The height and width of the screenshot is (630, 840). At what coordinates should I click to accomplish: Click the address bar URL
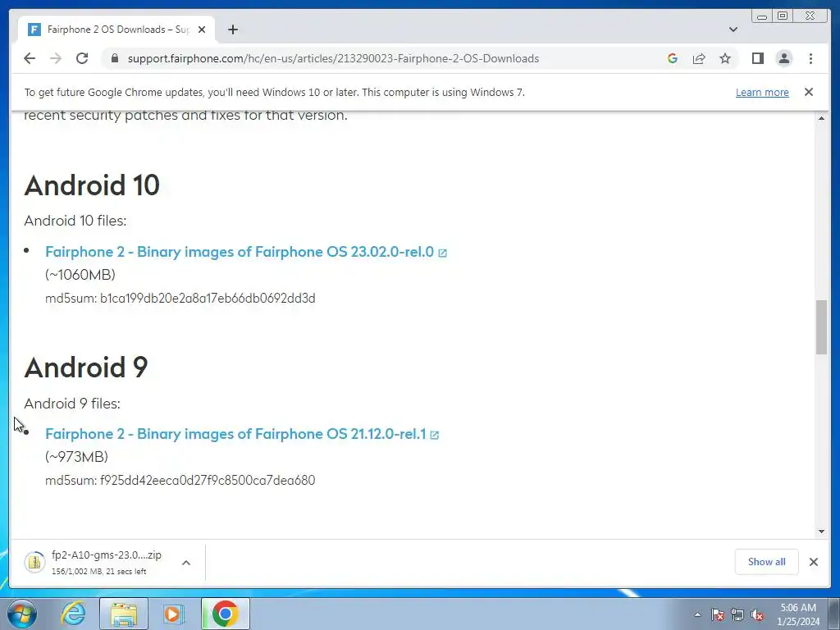click(333, 58)
